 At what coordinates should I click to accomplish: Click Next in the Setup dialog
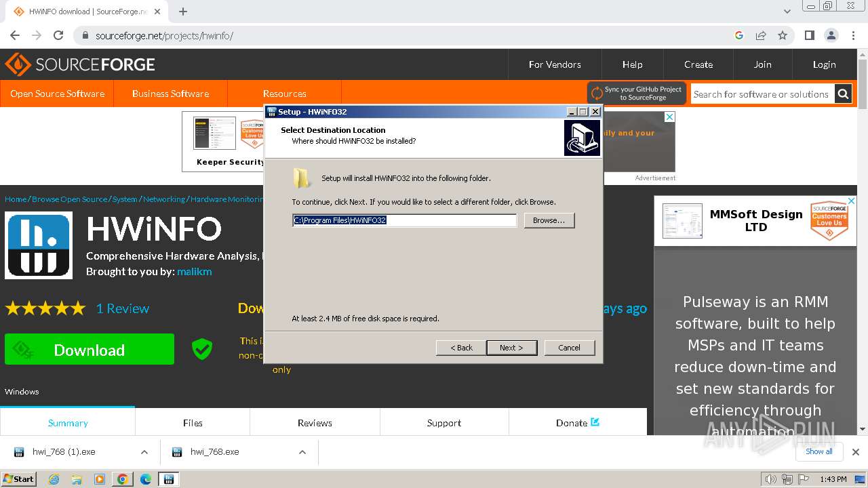(x=512, y=348)
